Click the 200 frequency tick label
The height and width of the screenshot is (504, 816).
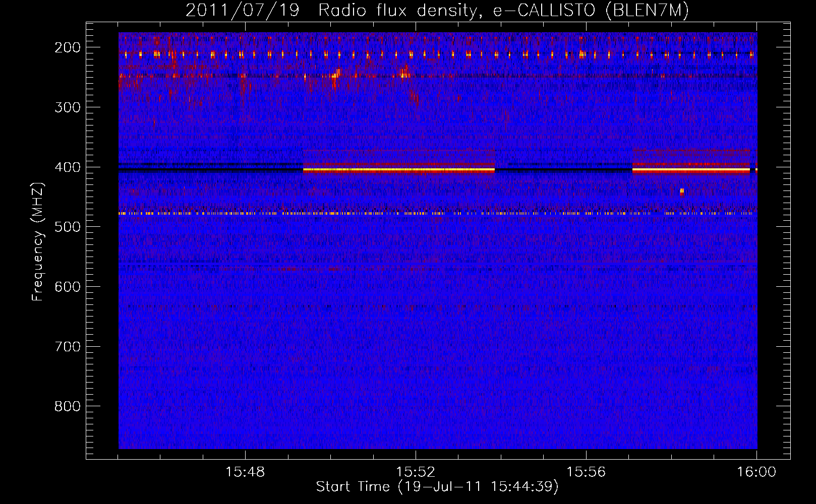click(67, 47)
